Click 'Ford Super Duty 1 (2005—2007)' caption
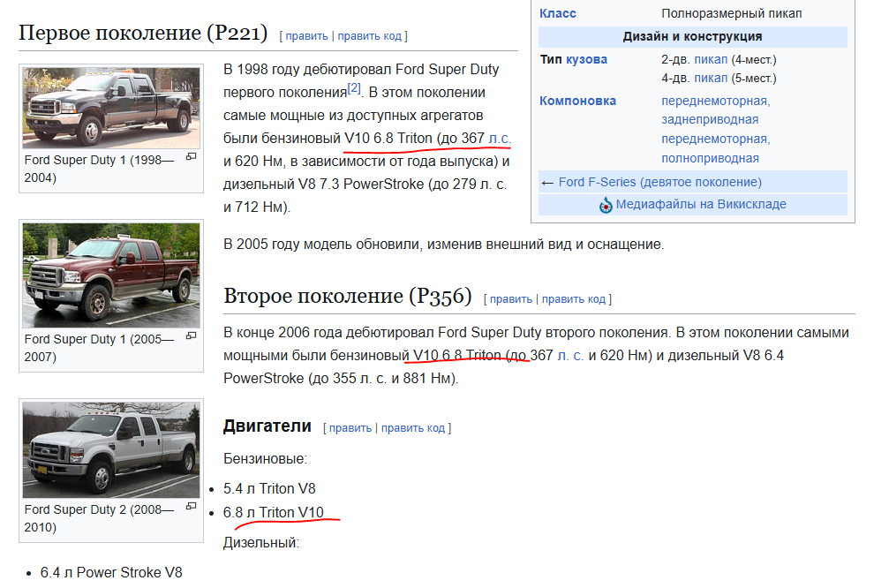 pos(99,348)
